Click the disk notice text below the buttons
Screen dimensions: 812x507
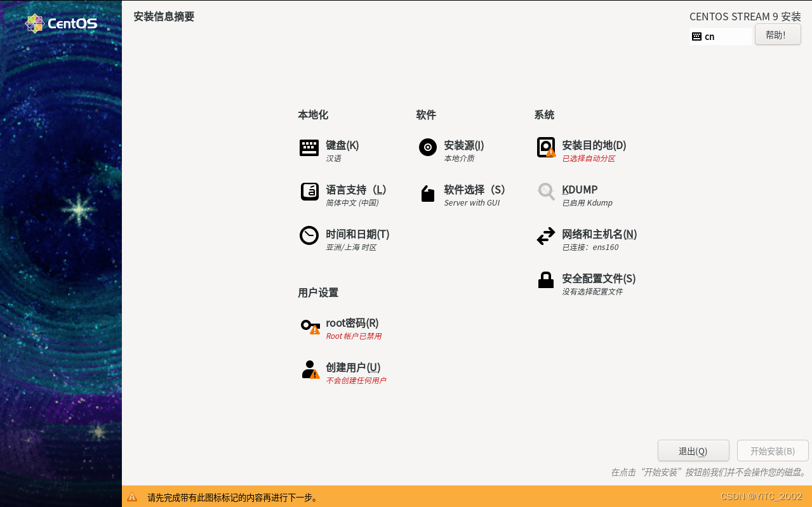pyautogui.click(x=709, y=472)
